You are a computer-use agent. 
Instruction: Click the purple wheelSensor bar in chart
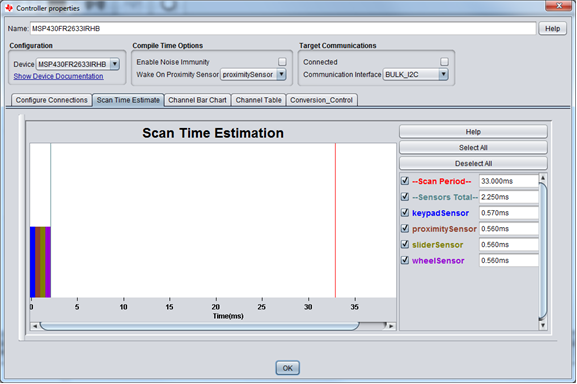tap(48, 262)
